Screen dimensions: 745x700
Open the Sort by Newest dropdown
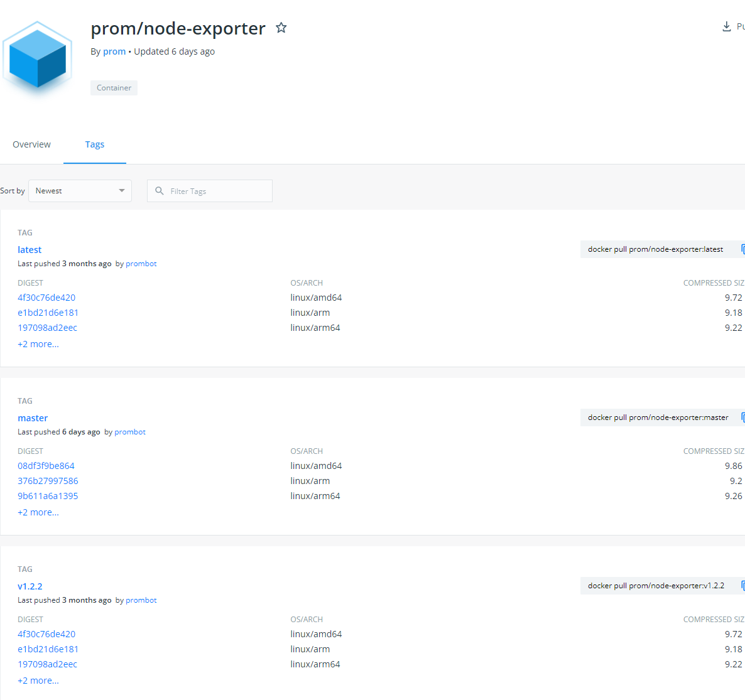80,191
